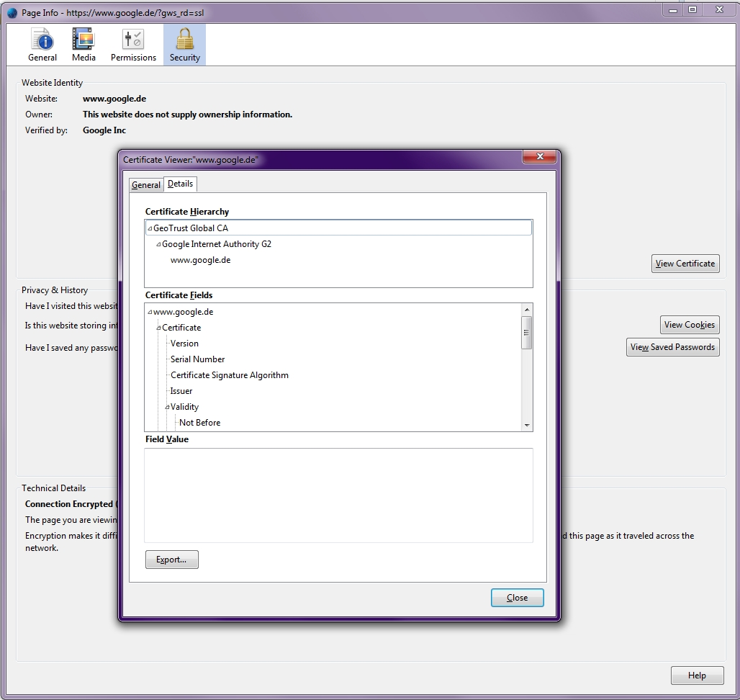Click the View Cookies button

pos(690,325)
